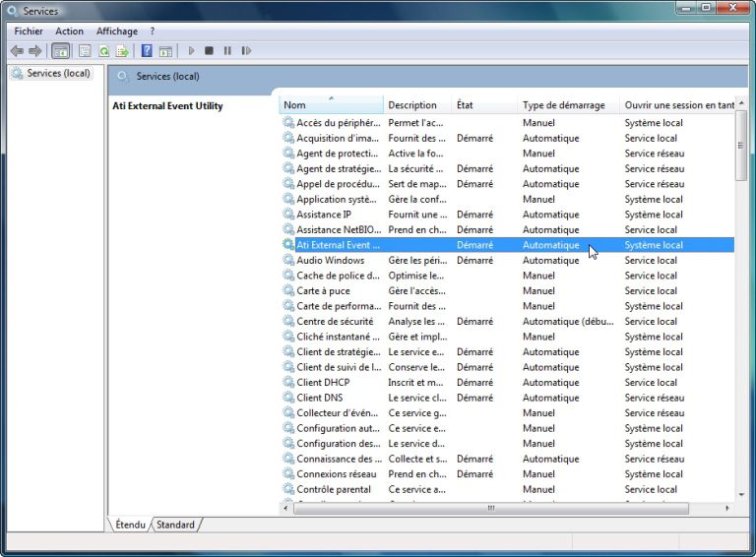Open the Action menu

tap(70, 31)
